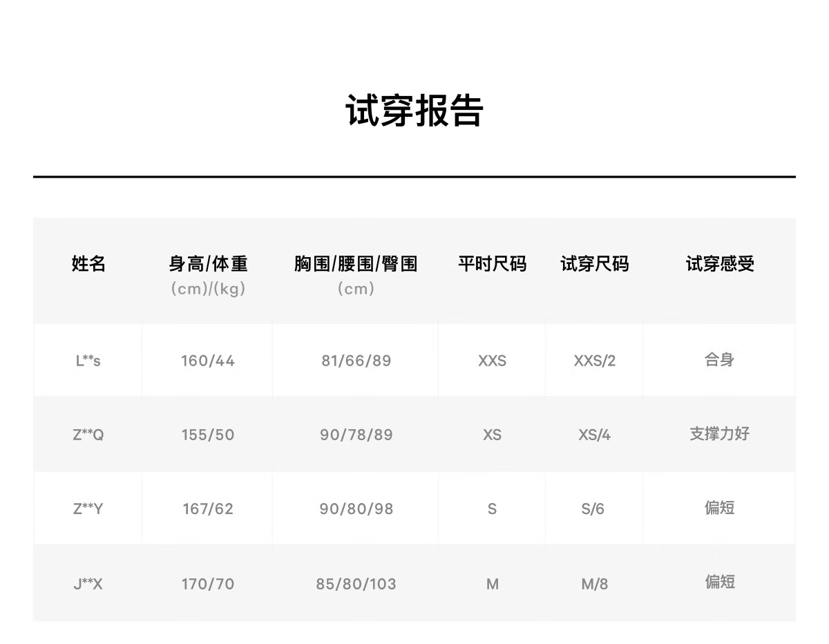Click the 支撑力好 feedback cell
Screen dimensions: 829x644
(719, 434)
